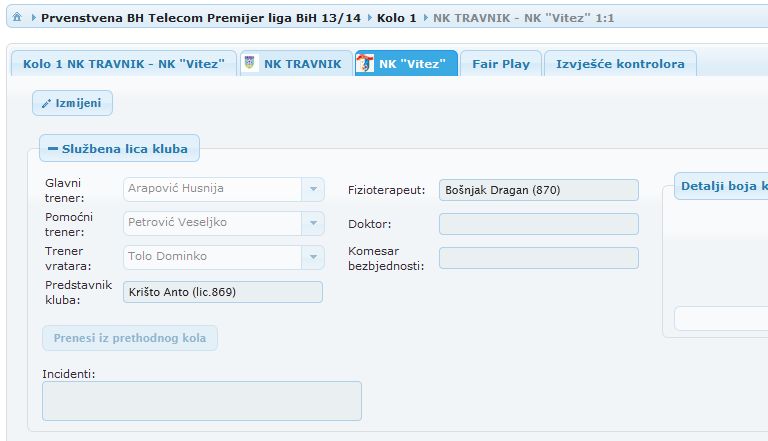The image size is (768, 441).
Task: Open Izvješće kontrolora tab
Action: pyautogui.click(x=620, y=64)
